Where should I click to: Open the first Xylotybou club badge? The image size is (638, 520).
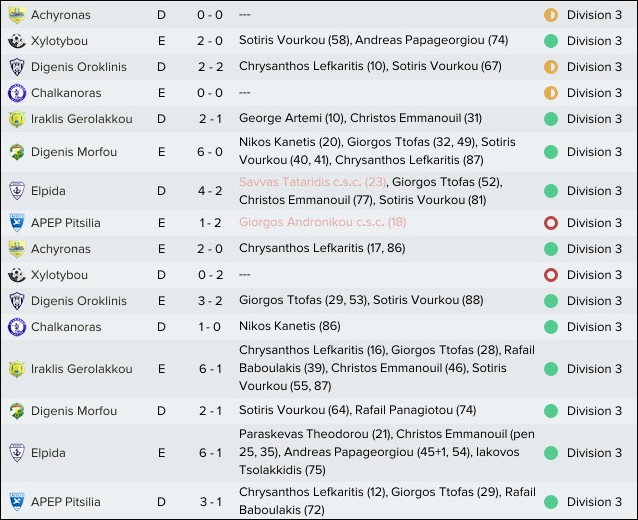(17, 41)
